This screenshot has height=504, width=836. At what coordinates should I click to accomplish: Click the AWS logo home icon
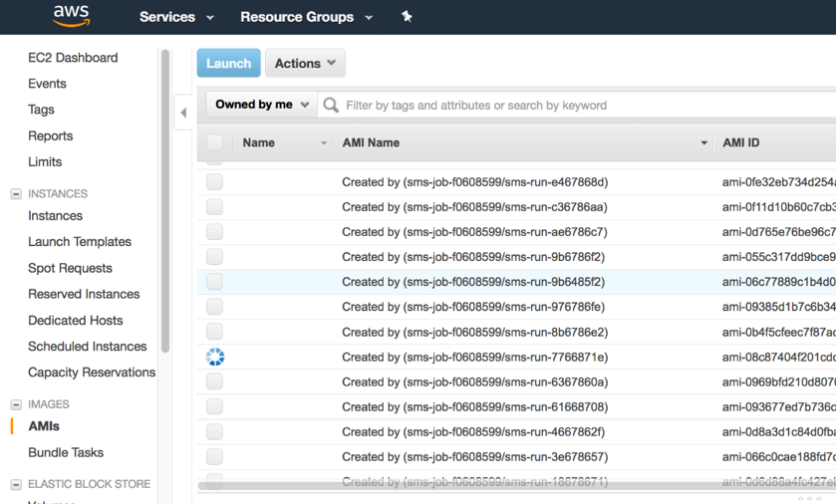(72, 16)
